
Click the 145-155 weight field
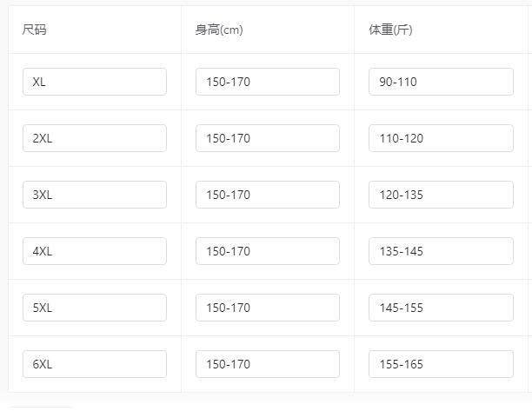[441, 308]
